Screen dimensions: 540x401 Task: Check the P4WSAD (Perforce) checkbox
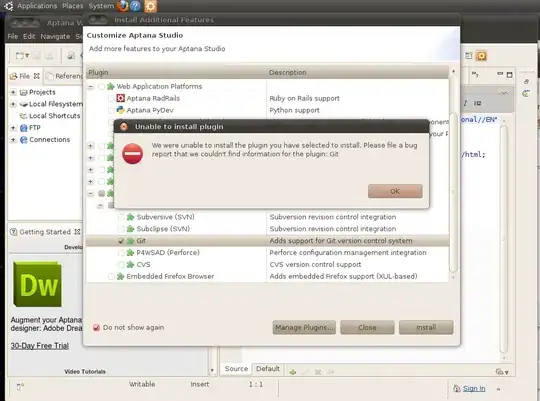coord(121,253)
